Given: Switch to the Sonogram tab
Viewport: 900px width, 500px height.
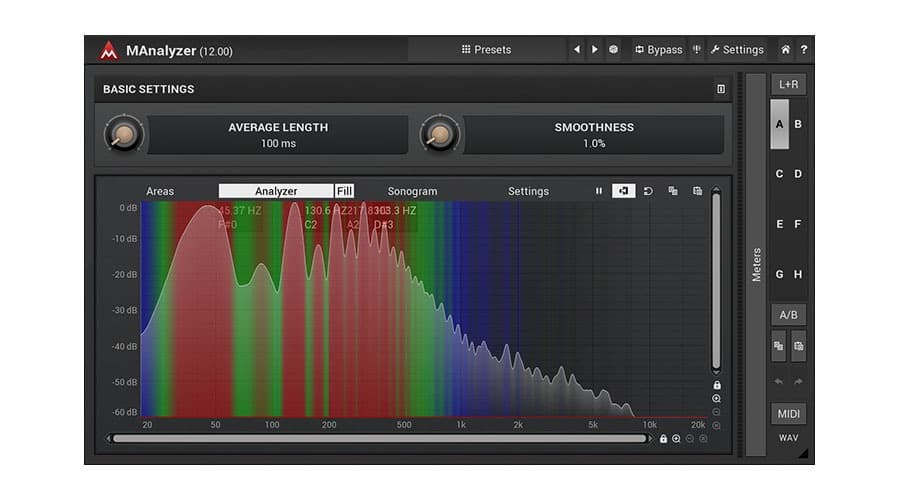Looking at the screenshot, I should click(x=412, y=191).
